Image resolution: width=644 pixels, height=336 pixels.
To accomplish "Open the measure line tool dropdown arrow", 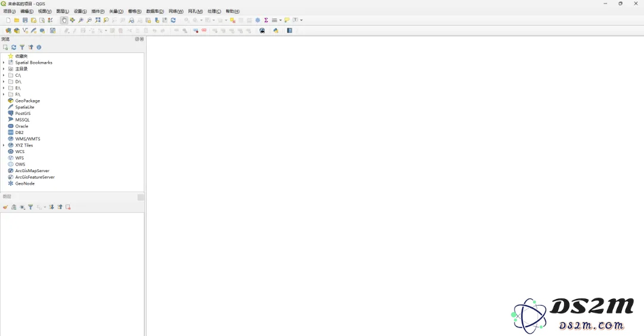I will tap(280, 20).
